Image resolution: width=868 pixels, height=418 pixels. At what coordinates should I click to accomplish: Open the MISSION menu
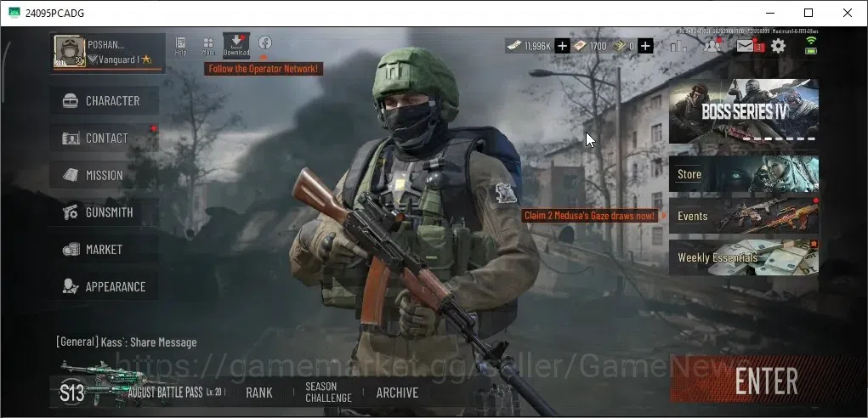pyautogui.click(x=105, y=175)
